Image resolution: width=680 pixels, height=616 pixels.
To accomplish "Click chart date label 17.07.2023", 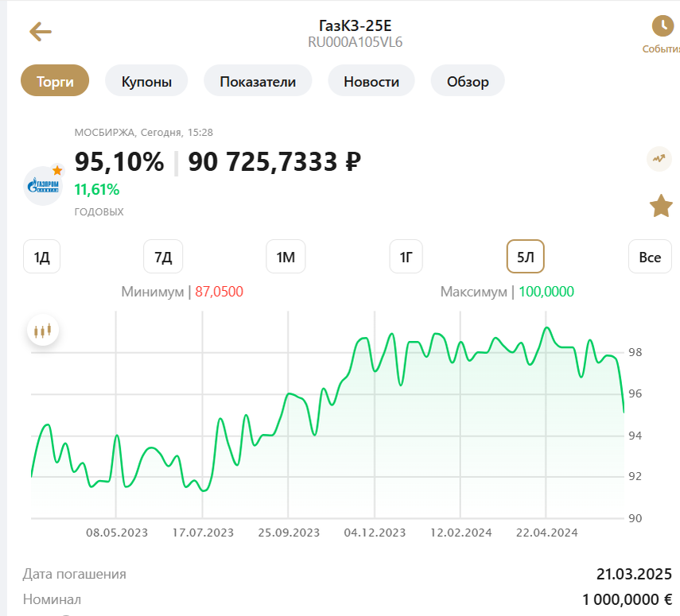I will click(203, 533).
